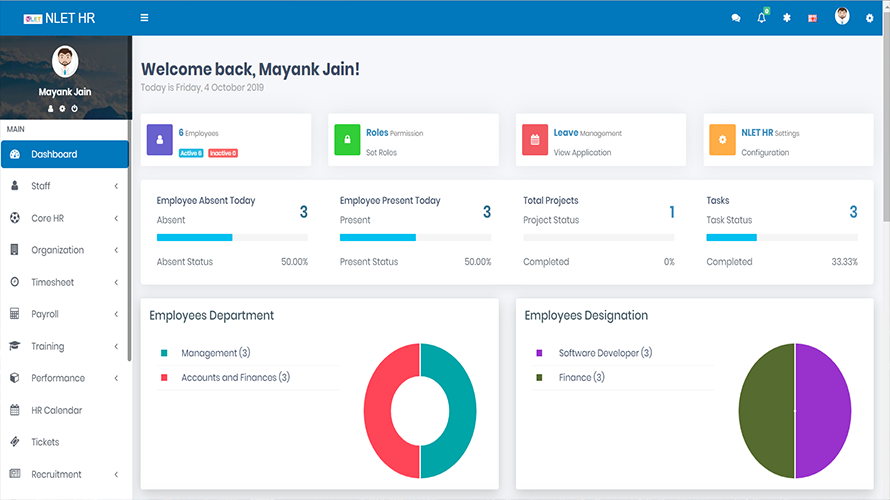This screenshot has height=500, width=890.
Task: Expand the Staff sidebar menu
Action: point(65,186)
